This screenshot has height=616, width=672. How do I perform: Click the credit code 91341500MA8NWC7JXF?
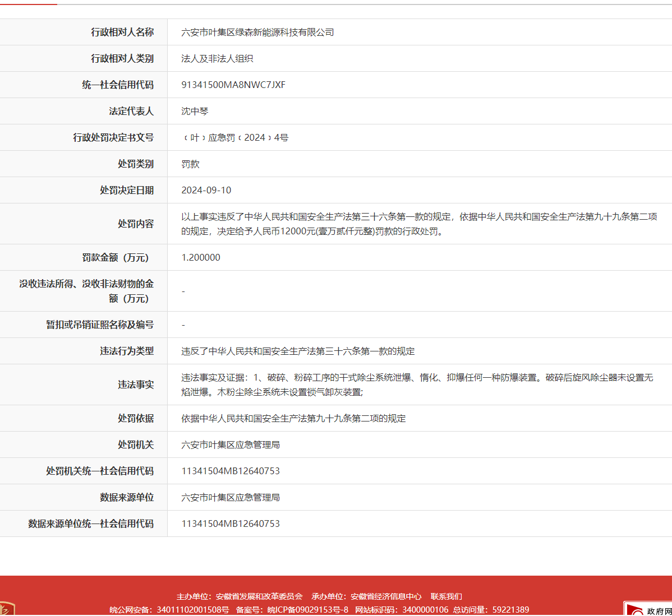click(233, 85)
